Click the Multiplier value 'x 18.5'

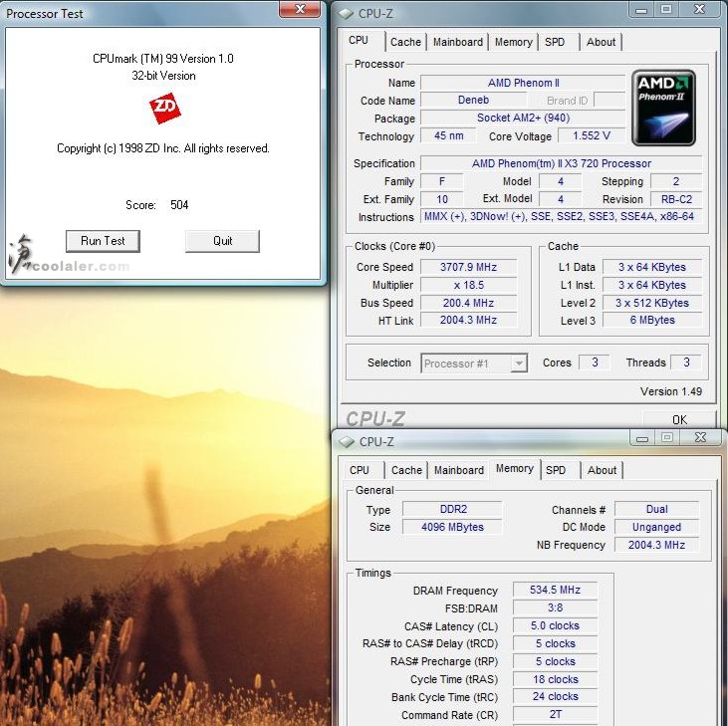[468, 285]
